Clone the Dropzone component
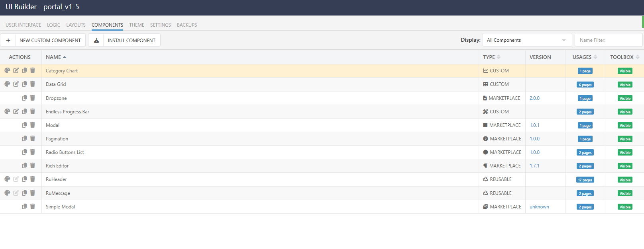The width and height of the screenshot is (644, 249). (x=24, y=98)
